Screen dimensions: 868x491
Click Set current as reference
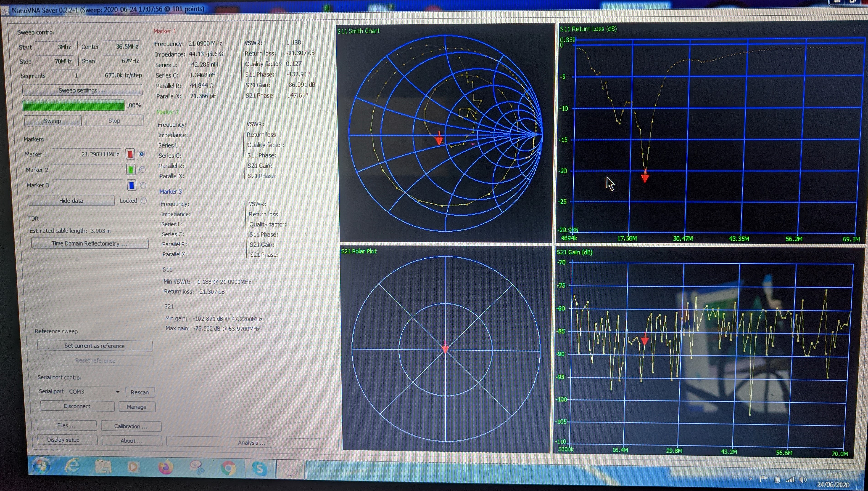click(95, 346)
